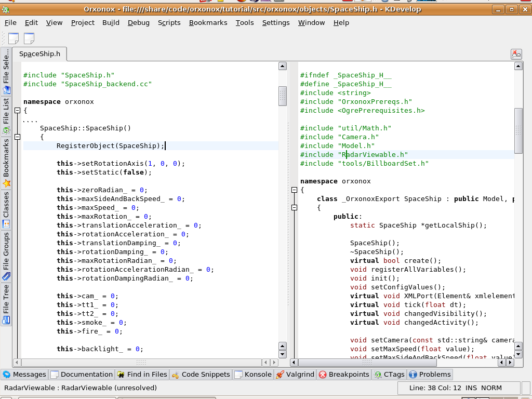Click the rightmost horizontal scroll arrow of left editor

[274, 362]
